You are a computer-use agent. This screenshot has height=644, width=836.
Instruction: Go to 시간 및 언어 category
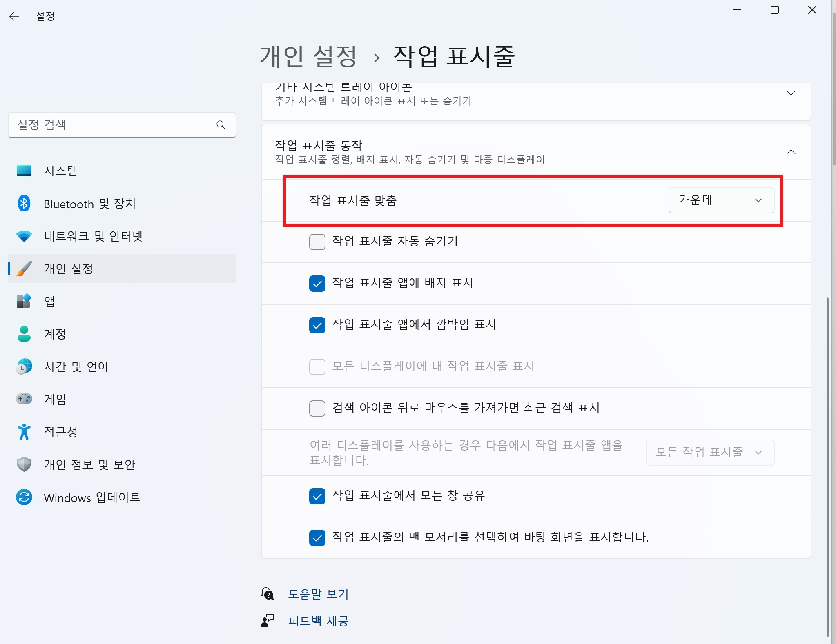click(122, 366)
